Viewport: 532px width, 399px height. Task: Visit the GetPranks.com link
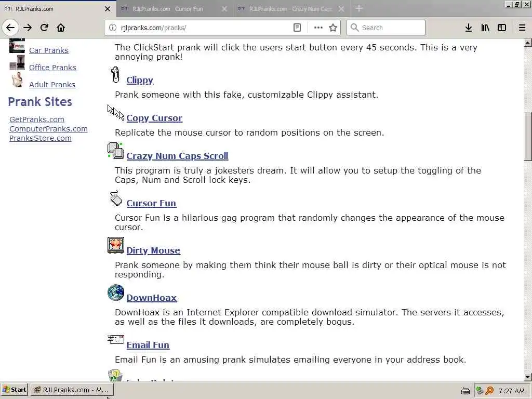click(37, 119)
